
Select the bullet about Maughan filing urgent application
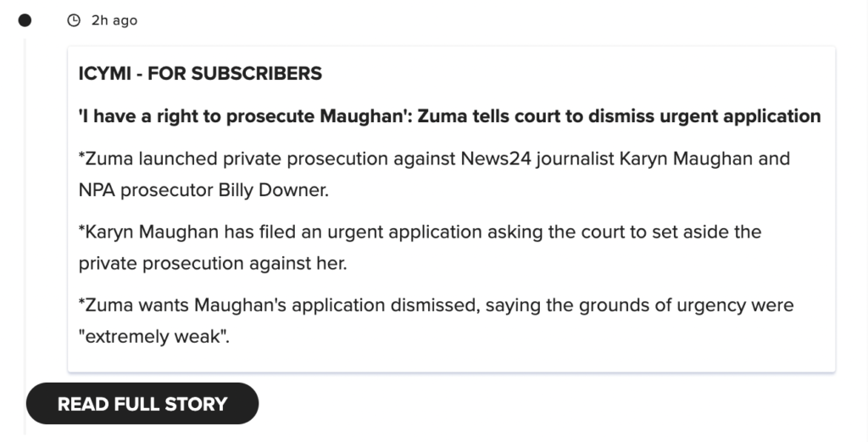420,247
